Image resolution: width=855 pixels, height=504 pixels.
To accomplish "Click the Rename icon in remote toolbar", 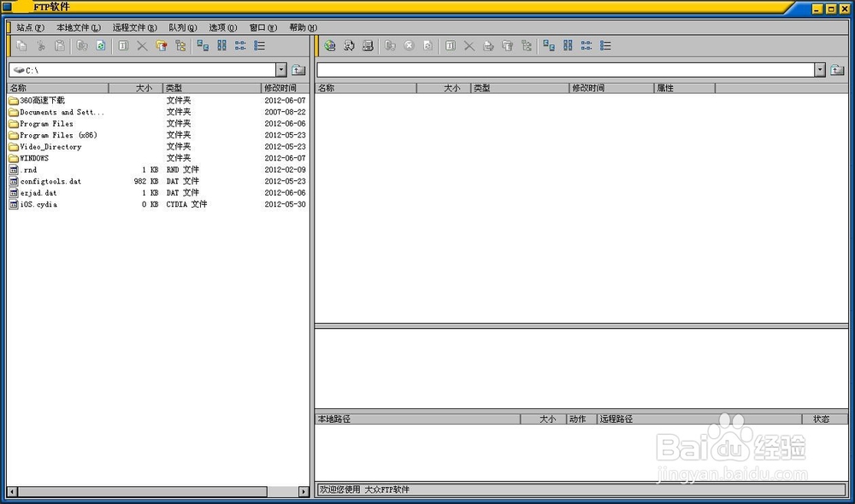I will coord(451,46).
